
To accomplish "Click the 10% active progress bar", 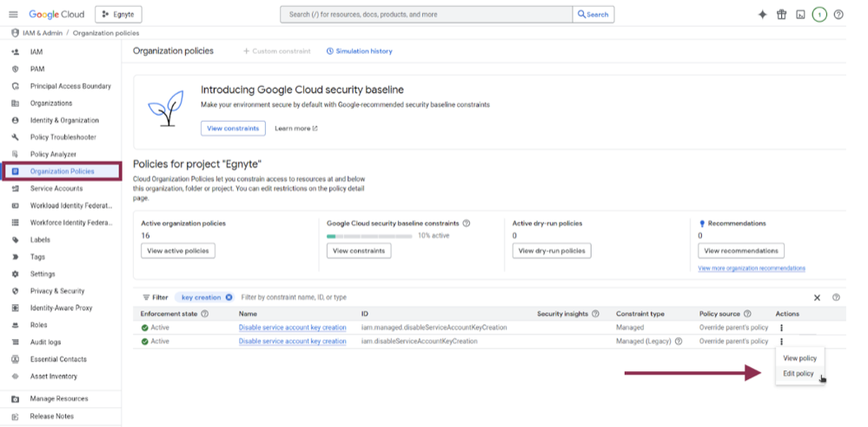I will point(369,236).
